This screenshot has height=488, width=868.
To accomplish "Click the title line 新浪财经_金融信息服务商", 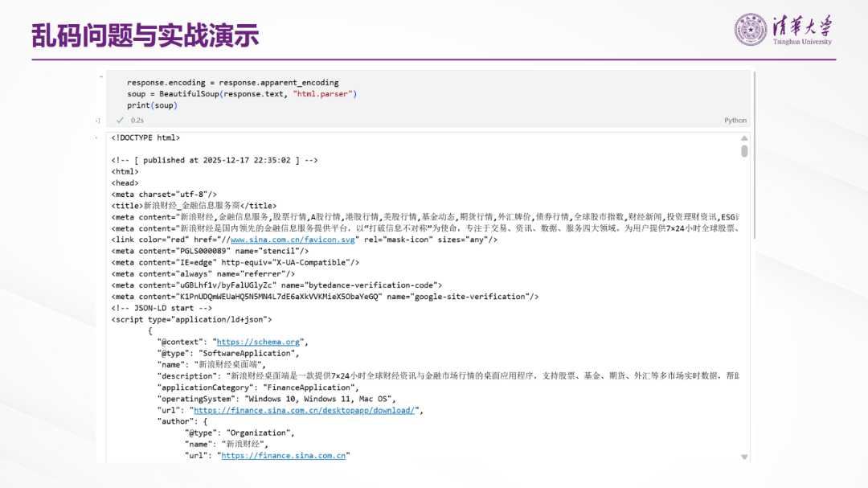I will [194, 206].
